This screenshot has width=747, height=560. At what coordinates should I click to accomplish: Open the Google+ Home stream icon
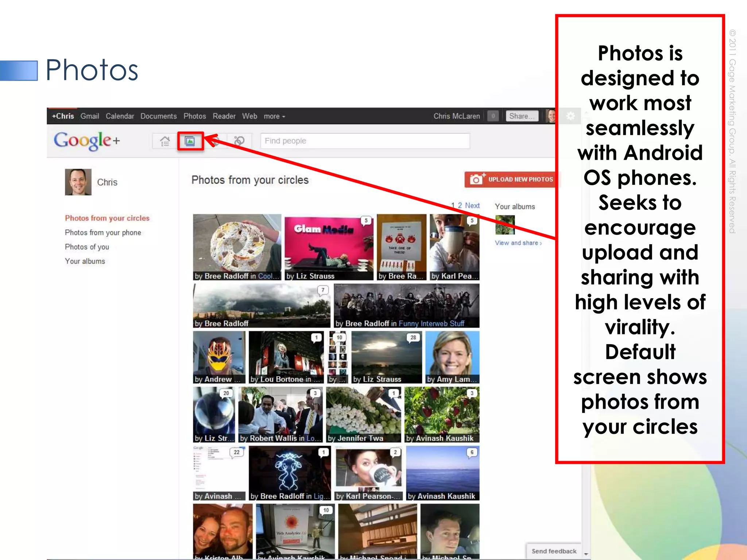click(165, 141)
